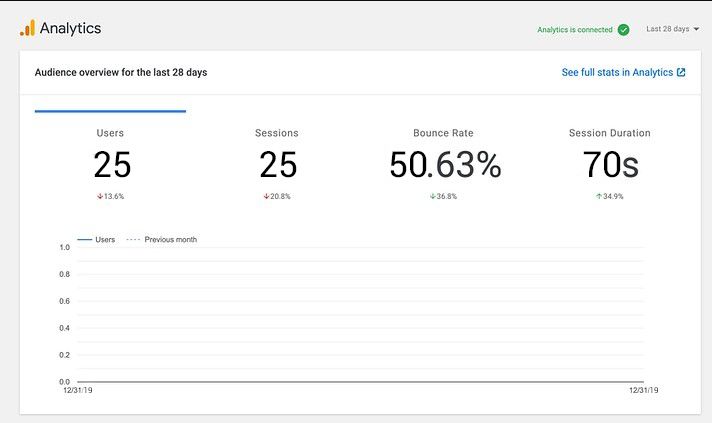712x423 pixels.
Task: Switch to the Session Duration tab
Action: pyautogui.click(x=609, y=160)
